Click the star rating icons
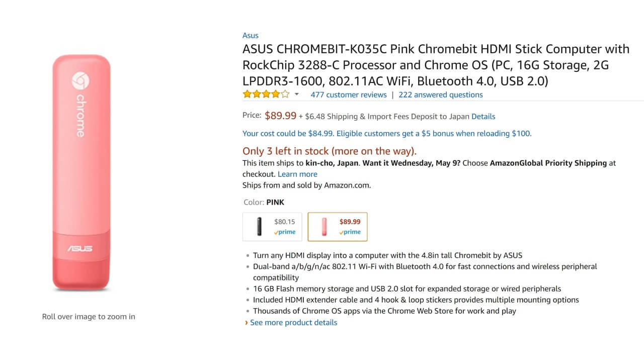644x362 pixels. pos(266,95)
